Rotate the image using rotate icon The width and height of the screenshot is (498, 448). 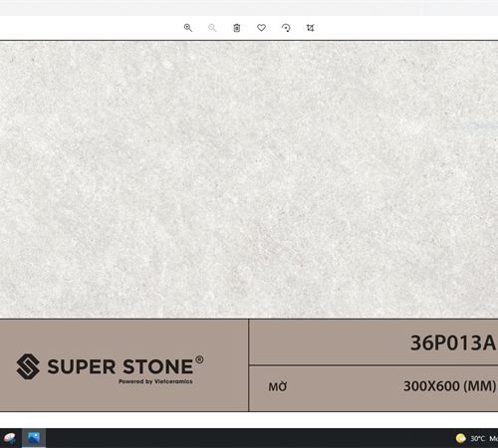point(286,28)
